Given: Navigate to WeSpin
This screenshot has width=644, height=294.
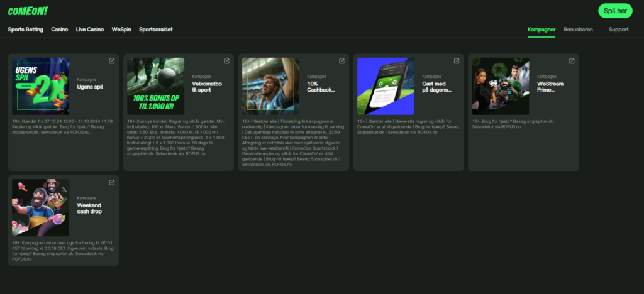Looking at the screenshot, I should [121, 30].
